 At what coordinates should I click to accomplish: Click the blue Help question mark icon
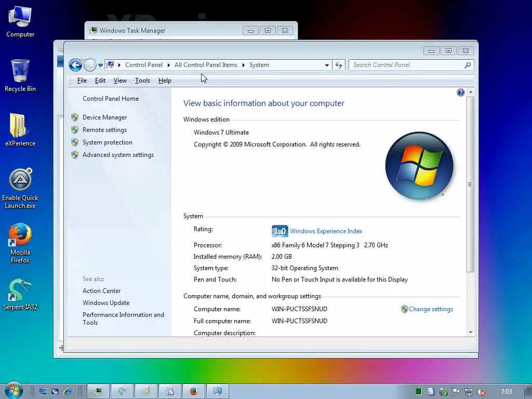tap(460, 92)
